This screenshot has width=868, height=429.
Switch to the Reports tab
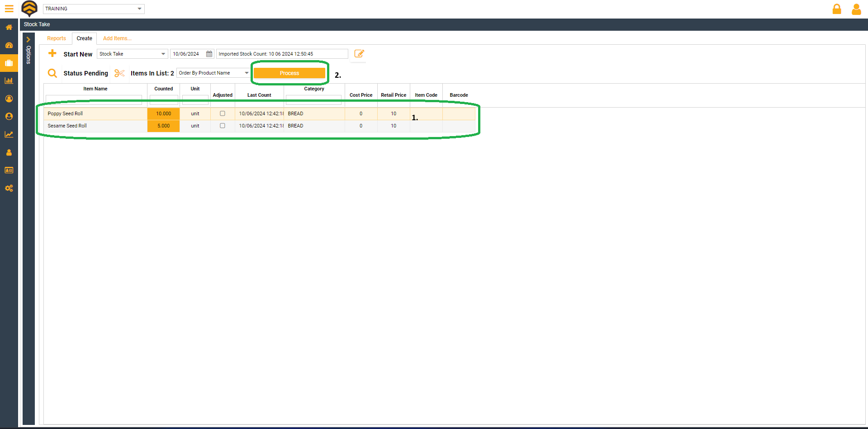[56, 38]
